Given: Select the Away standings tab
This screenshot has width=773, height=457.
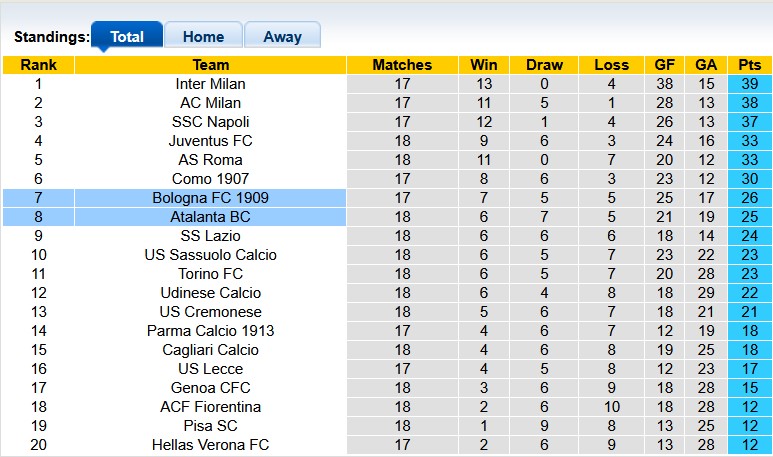Looking at the screenshot, I should point(282,36).
